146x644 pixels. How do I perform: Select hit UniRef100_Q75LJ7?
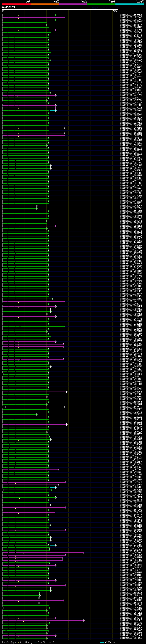[x=131, y=82]
